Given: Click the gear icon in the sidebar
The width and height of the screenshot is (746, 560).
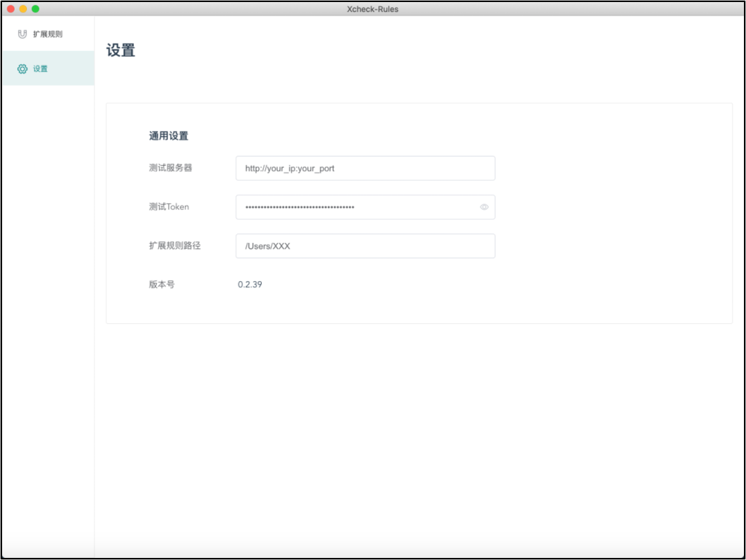Looking at the screenshot, I should tap(22, 69).
